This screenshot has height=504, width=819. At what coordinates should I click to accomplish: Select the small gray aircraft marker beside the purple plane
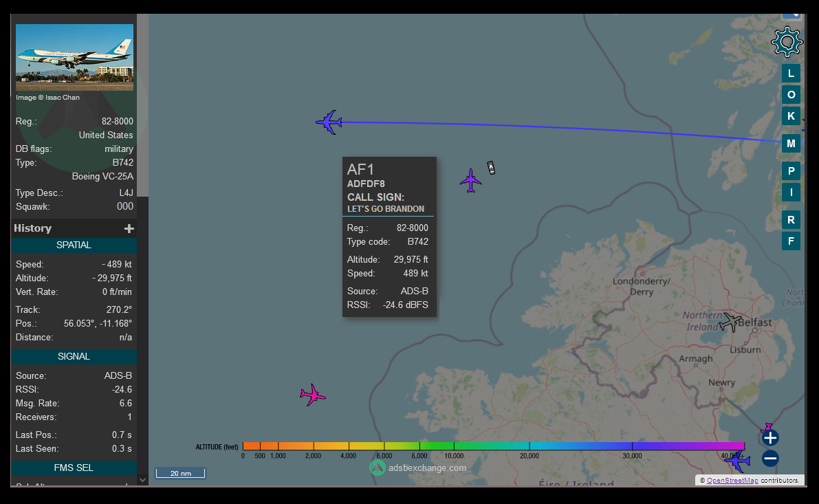point(491,168)
